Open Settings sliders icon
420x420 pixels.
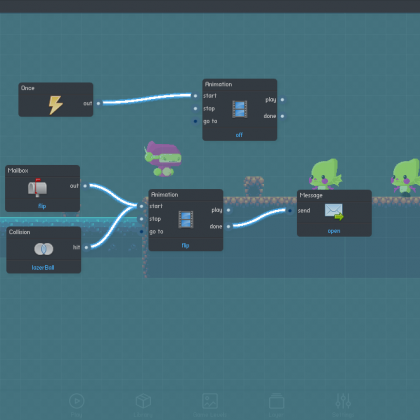point(343,401)
